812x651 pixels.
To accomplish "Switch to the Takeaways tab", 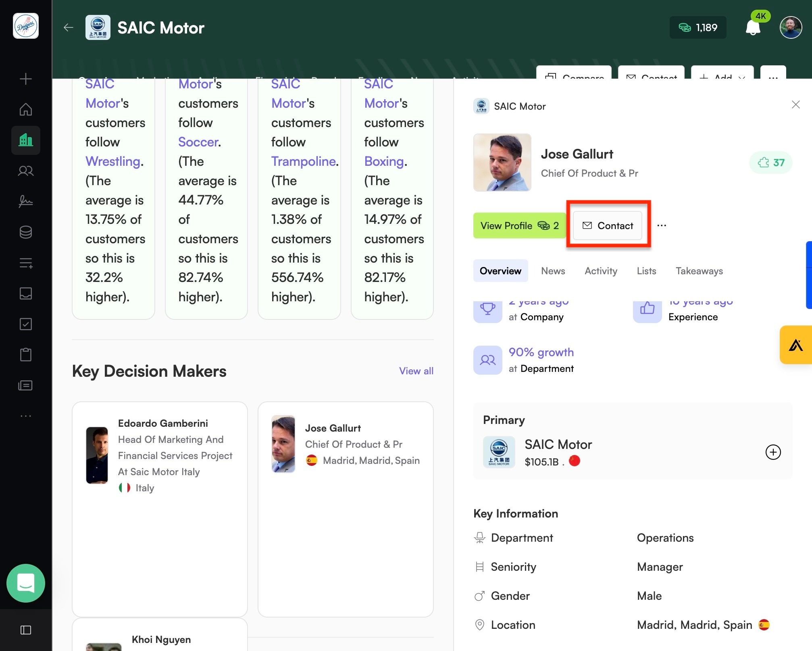I will click(699, 271).
